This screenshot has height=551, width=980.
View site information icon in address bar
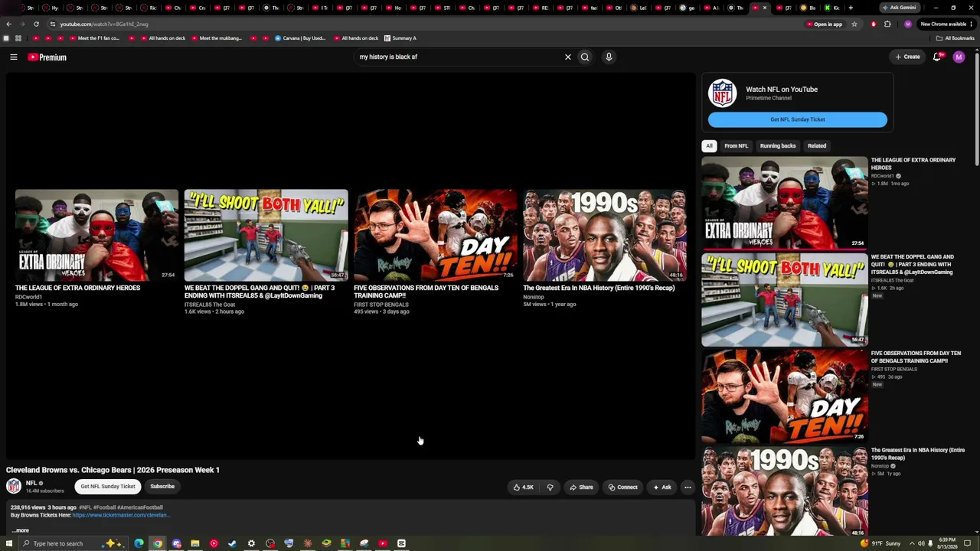pyautogui.click(x=52, y=24)
